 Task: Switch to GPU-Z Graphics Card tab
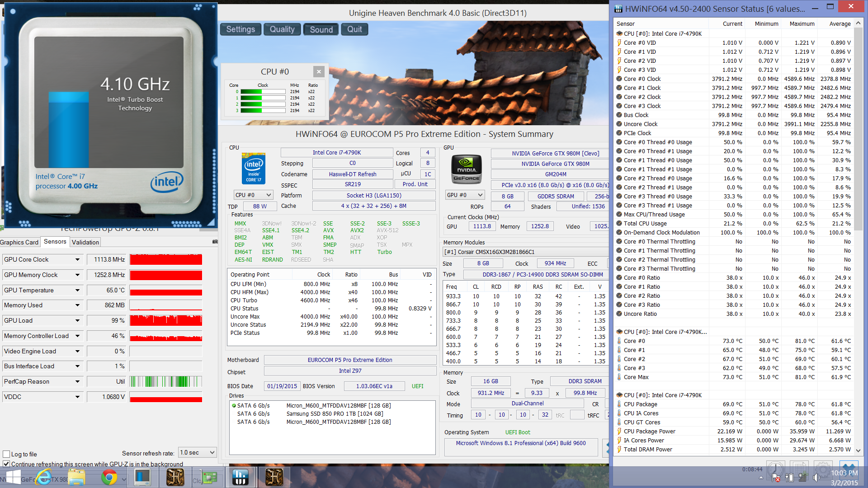point(19,242)
